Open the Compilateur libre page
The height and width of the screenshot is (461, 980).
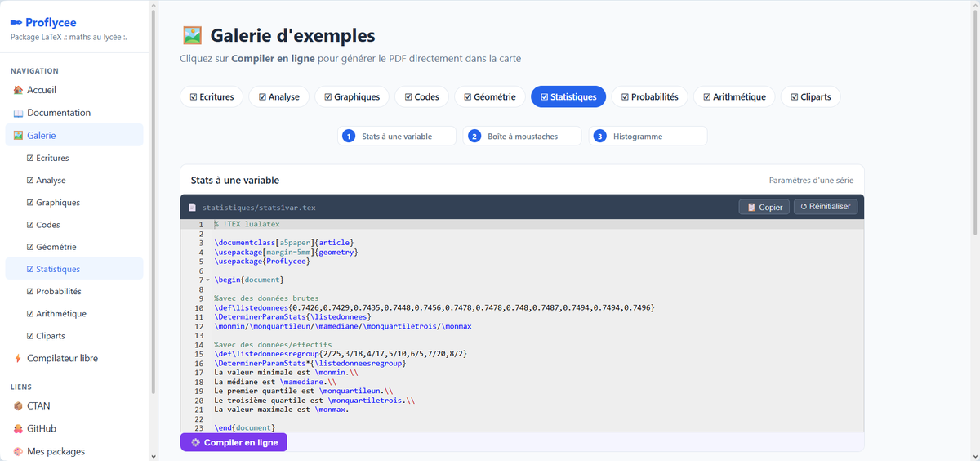pos(74,358)
